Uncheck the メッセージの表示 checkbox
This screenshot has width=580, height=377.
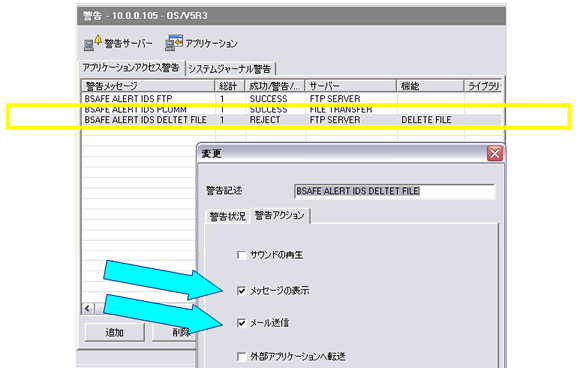[x=242, y=291]
